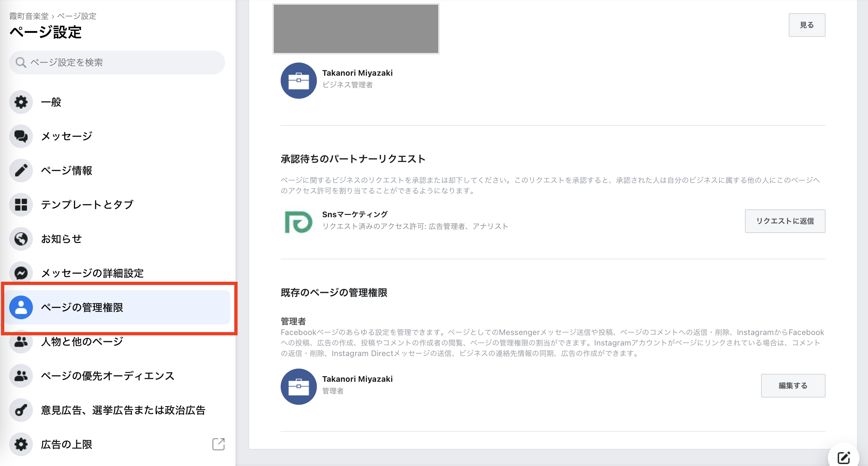The width and height of the screenshot is (868, 466).
Task: Click the external link icon for 広告の上限
Action: coord(218,444)
